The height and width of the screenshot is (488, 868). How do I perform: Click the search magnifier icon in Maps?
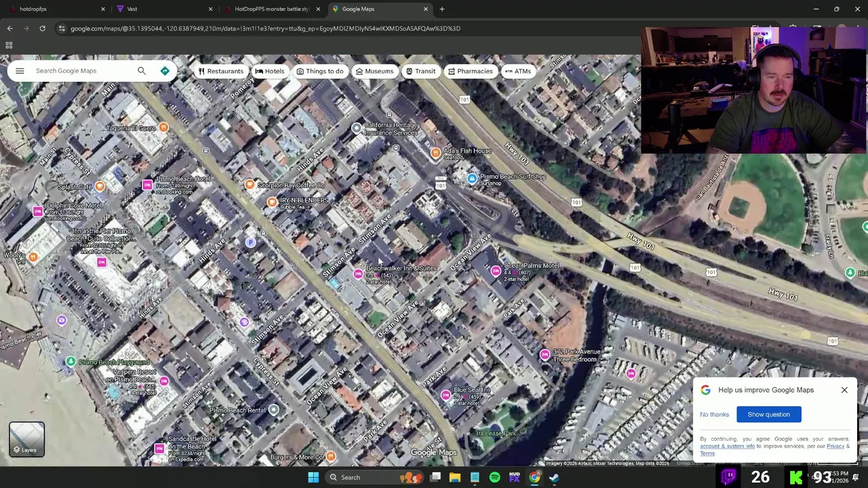142,70
